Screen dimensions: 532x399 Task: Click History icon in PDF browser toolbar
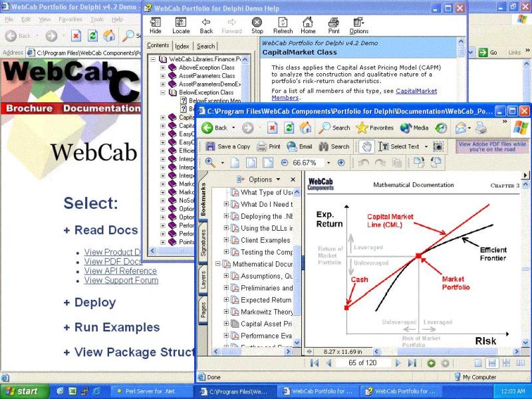tap(441, 128)
